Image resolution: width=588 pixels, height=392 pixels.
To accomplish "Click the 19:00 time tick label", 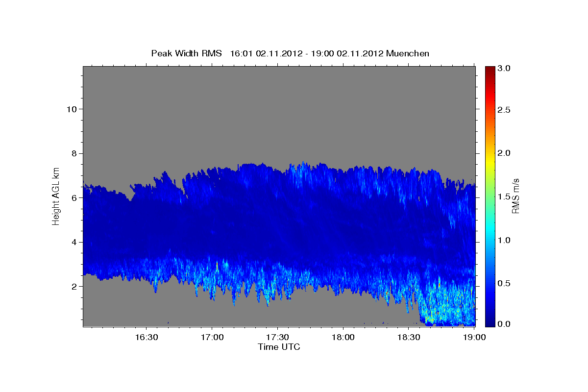I will [474, 338].
